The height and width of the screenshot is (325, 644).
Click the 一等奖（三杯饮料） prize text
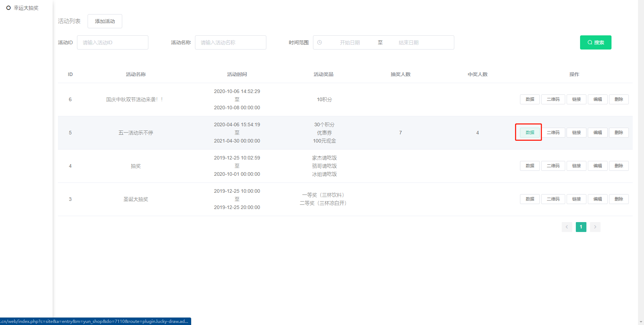point(324,195)
